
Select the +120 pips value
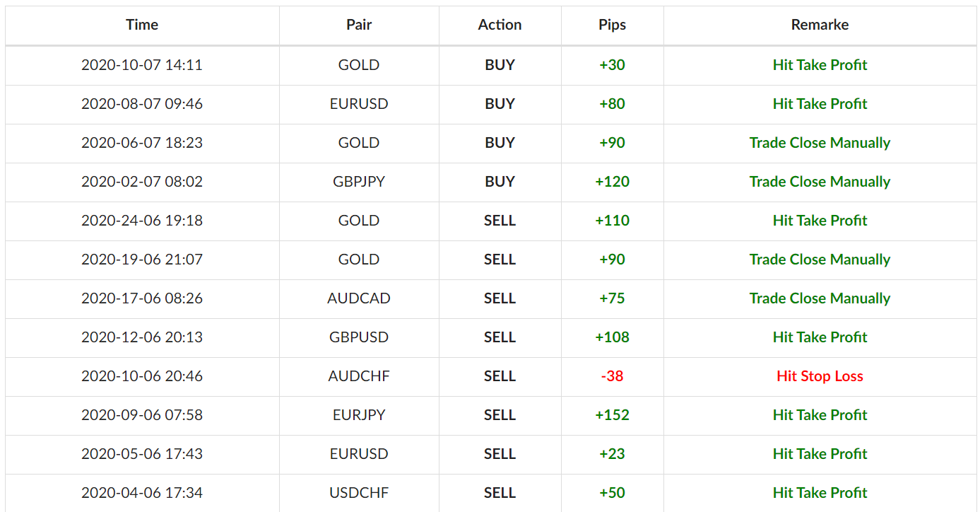(x=613, y=182)
